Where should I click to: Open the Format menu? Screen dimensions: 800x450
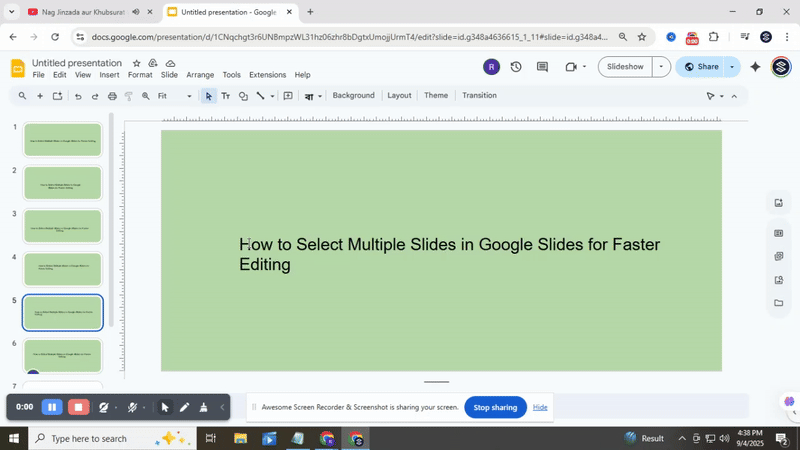140,75
